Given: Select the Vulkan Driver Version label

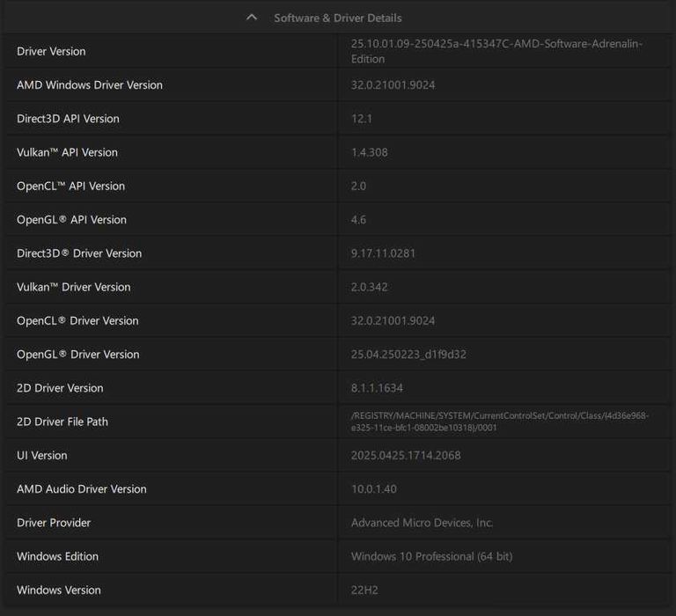Looking at the screenshot, I should [x=74, y=287].
